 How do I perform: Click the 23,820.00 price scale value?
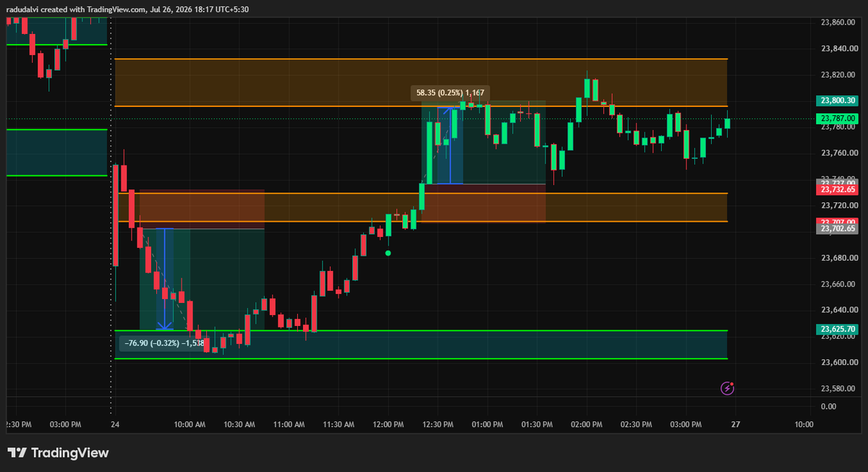pyautogui.click(x=839, y=74)
